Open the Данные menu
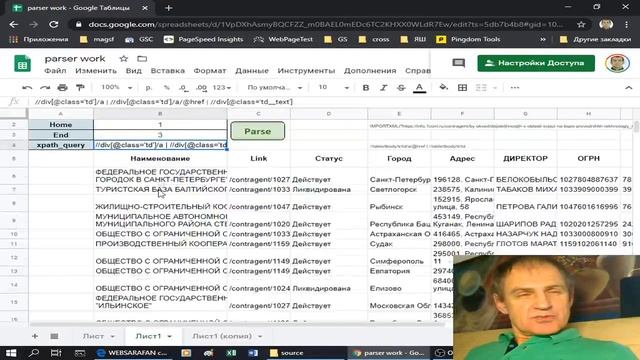 252,71
